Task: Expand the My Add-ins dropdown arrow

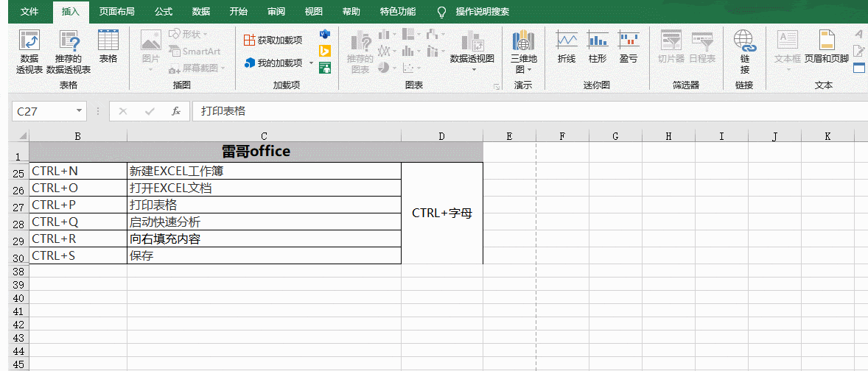Action: [x=311, y=63]
